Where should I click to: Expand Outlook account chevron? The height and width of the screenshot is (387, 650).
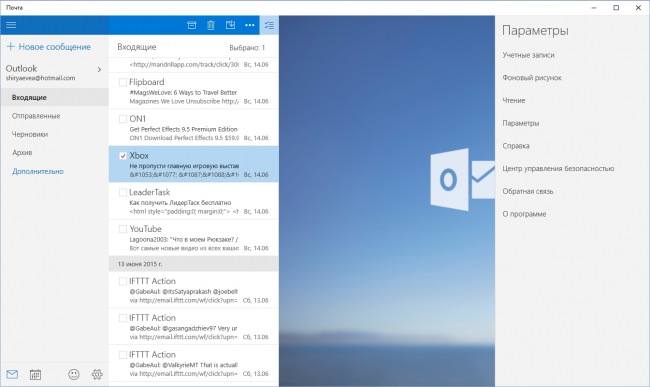coord(99,69)
